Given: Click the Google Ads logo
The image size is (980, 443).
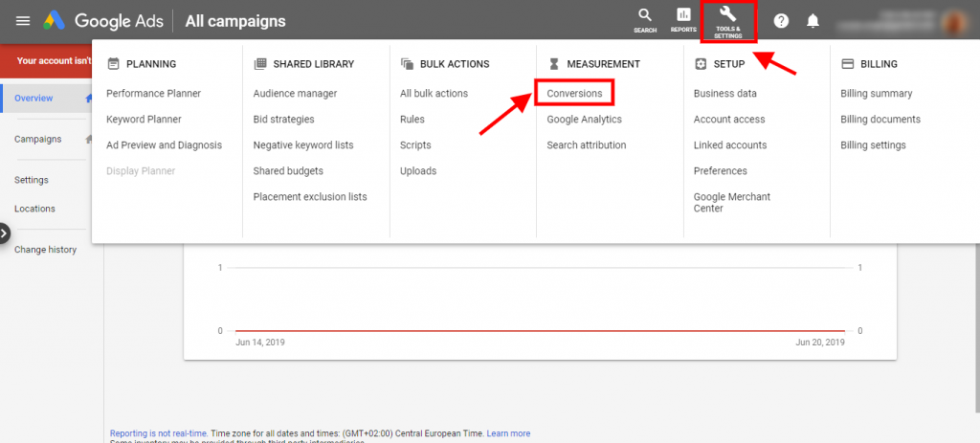Looking at the screenshot, I should point(103,21).
